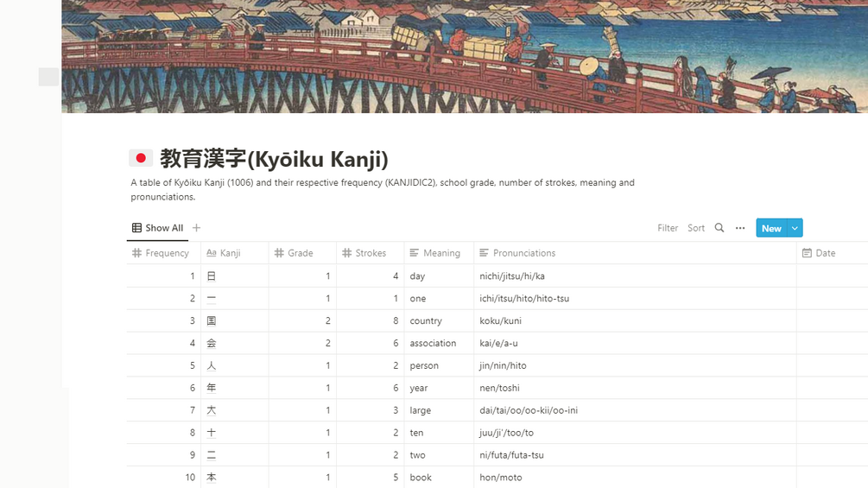Open the 国 kanji page
Screen dimensions: 868x488
212,321
